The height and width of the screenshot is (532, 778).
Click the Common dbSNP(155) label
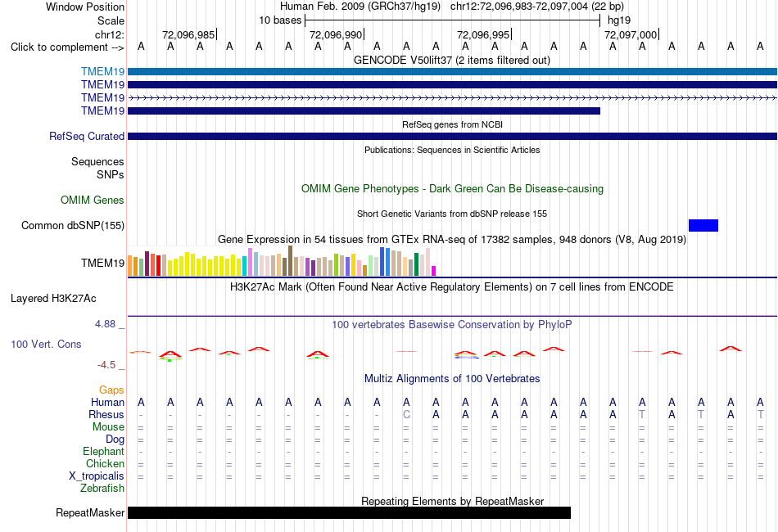(x=72, y=226)
